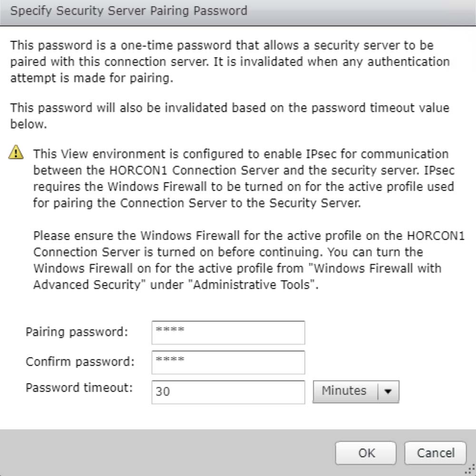The width and height of the screenshot is (476, 476).
Task: Cancel the pairing password dialog
Action: point(436,453)
